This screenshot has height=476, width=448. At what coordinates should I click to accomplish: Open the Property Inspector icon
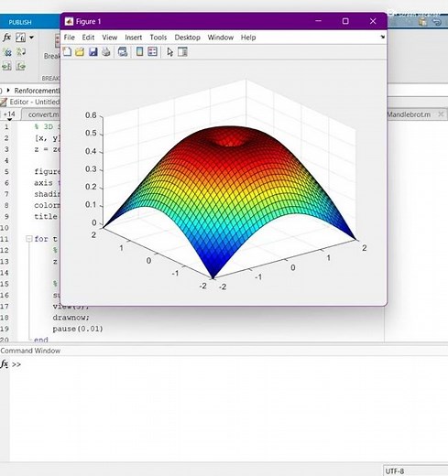182,51
